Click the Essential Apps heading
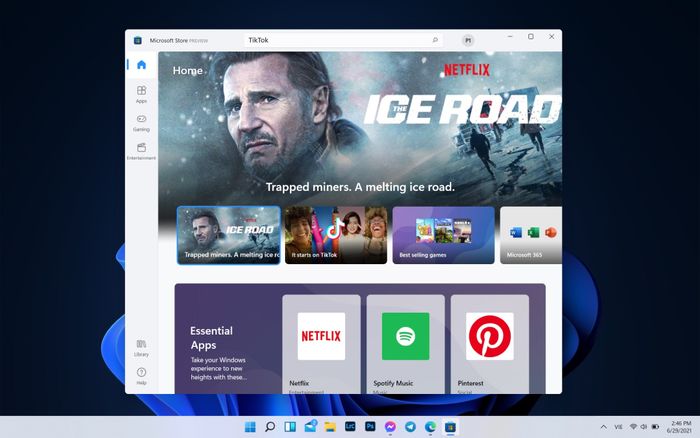This screenshot has height=438, width=700. click(x=211, y=338)
